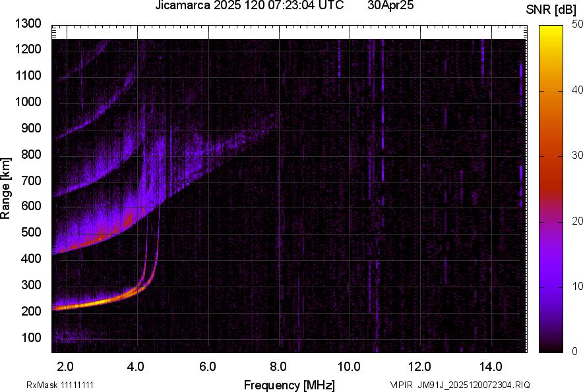This screenshot has height=392, width=583.
Task: Click the 20 dB colorbar label
Action: 577,221
